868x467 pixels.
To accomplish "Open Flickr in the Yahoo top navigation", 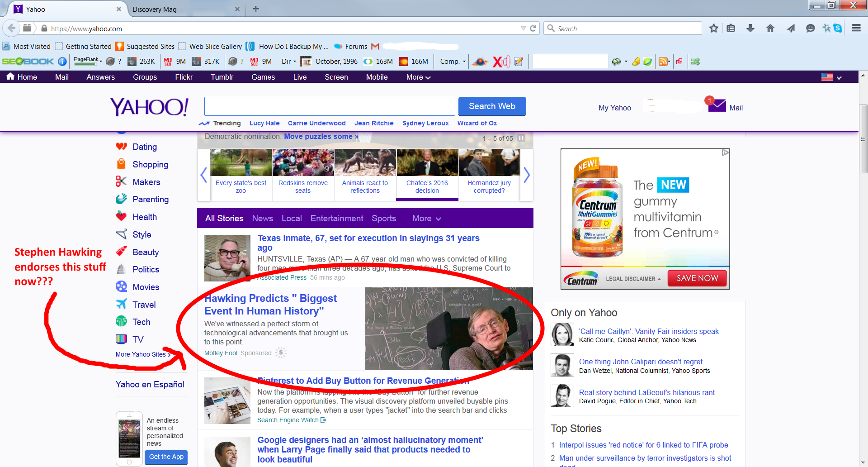I will point(184,77).
